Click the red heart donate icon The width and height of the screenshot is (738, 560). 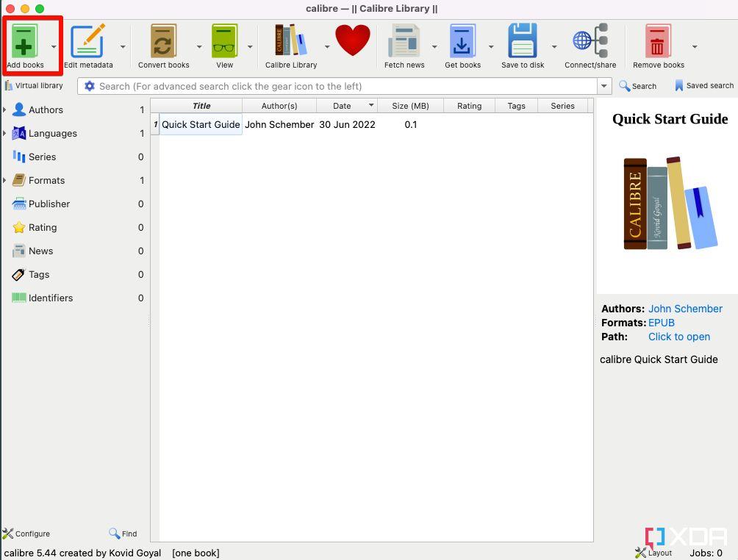(x=353, y=40)
